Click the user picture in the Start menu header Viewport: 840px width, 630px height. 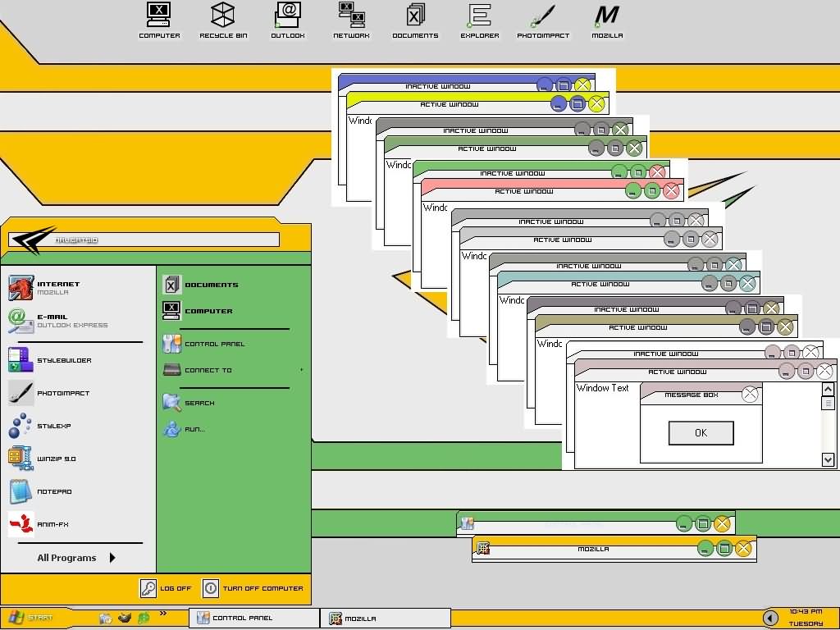tap(33, 240)
